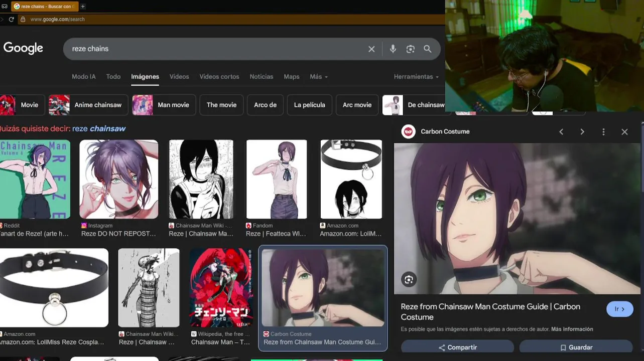Go to the Google logo homepage
Viewport: 644px width, 361px height.
point(23,48)
